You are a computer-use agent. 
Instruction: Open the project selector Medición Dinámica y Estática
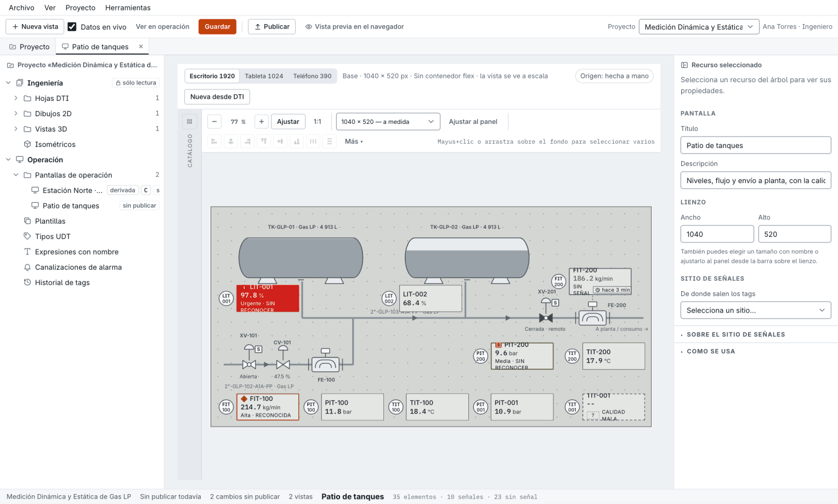(x=699, y=27)
